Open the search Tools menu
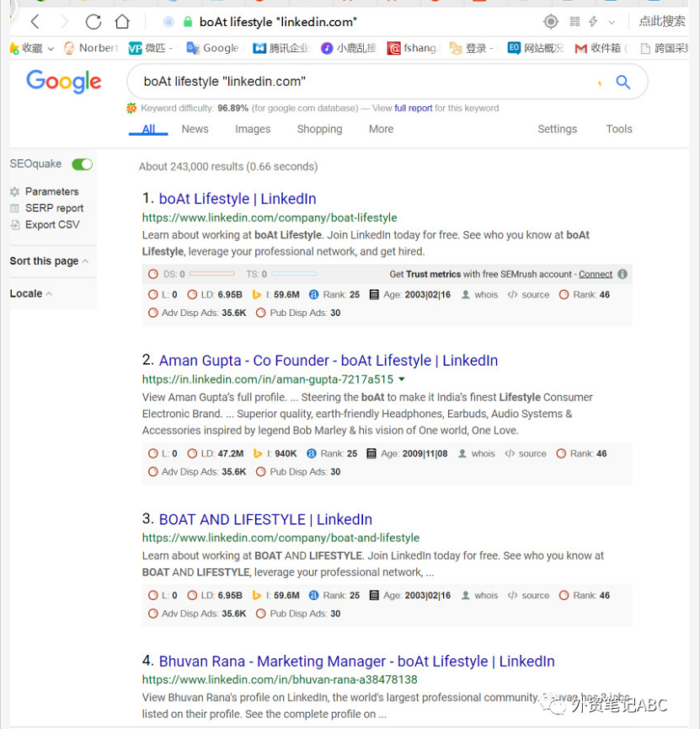The width and height of the screenshot is (700, 729). click(619, 129)
